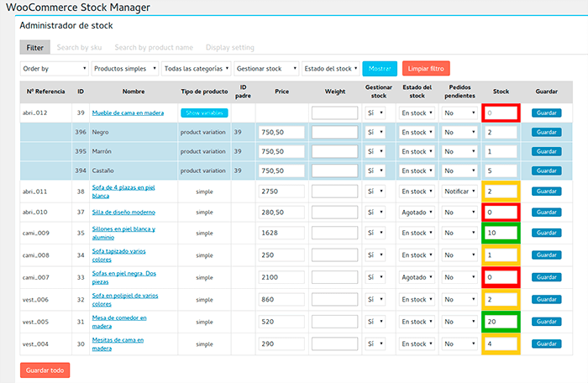Open the Sofa de 4 plazas en piel blanca link
The width and height of the screenshot is (588, 383).
click(x=123, y=191)
